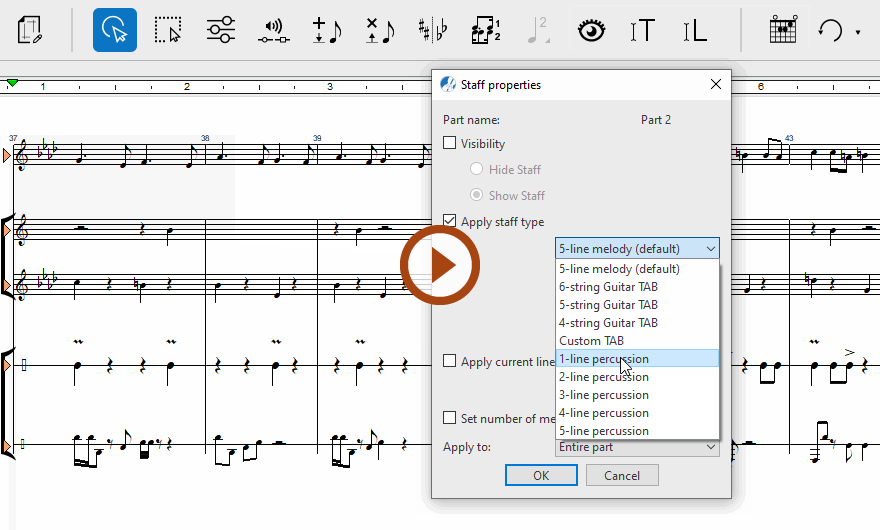
Task: Select the Hide Staff radio button
Action: (x=476, y=169)
